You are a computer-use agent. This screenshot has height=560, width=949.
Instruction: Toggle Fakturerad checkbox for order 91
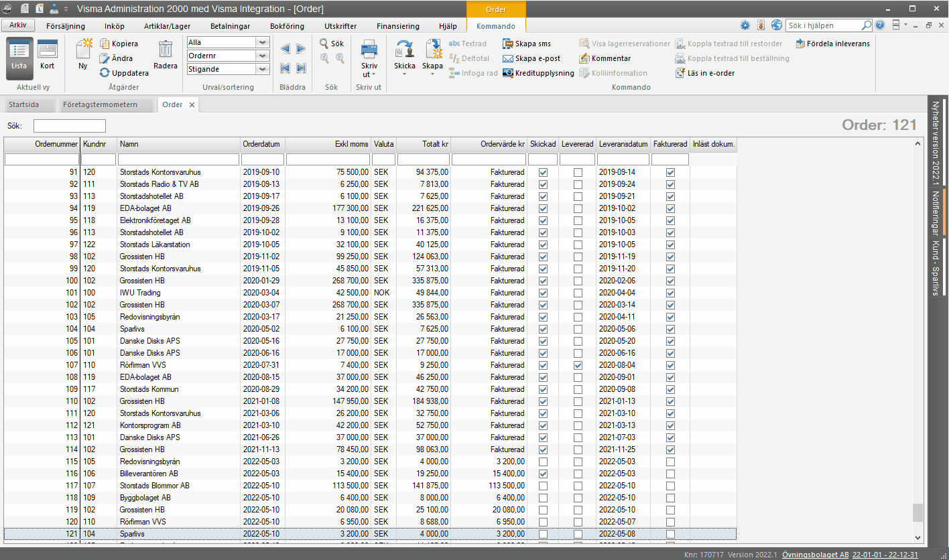point(670,172)
